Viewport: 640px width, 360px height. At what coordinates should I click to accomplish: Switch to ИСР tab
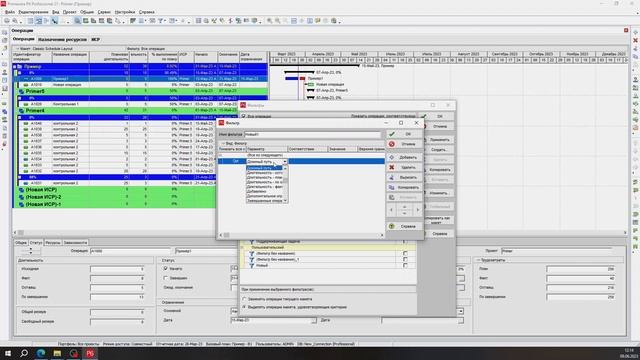pos(95,40)
